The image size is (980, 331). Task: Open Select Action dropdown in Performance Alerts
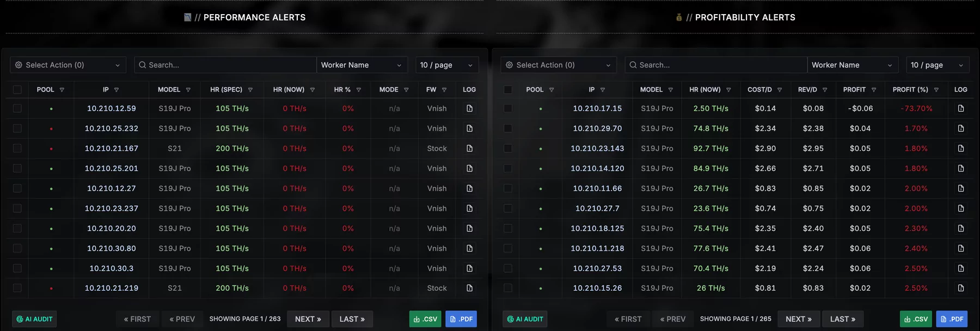68,65
